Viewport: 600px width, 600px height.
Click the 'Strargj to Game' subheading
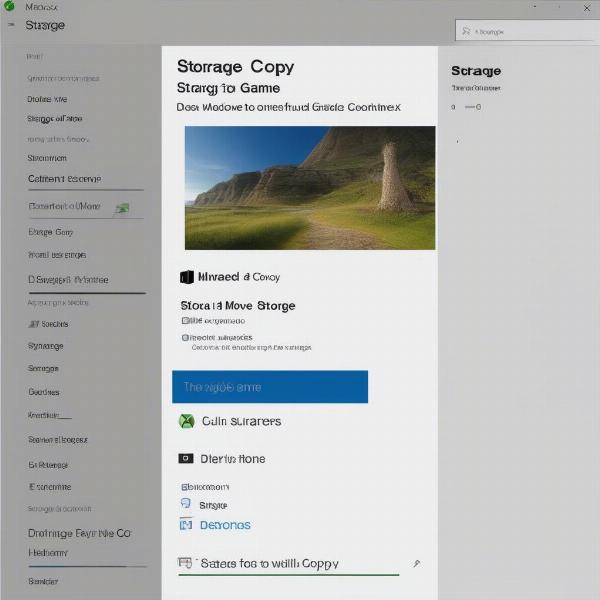click(x=228, y=88)
